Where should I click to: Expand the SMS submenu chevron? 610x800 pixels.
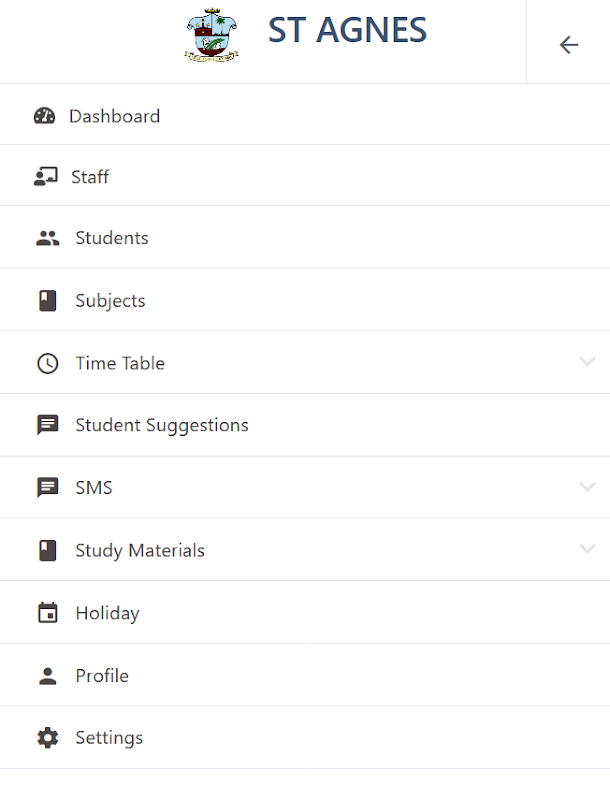[x=587, y=487]
